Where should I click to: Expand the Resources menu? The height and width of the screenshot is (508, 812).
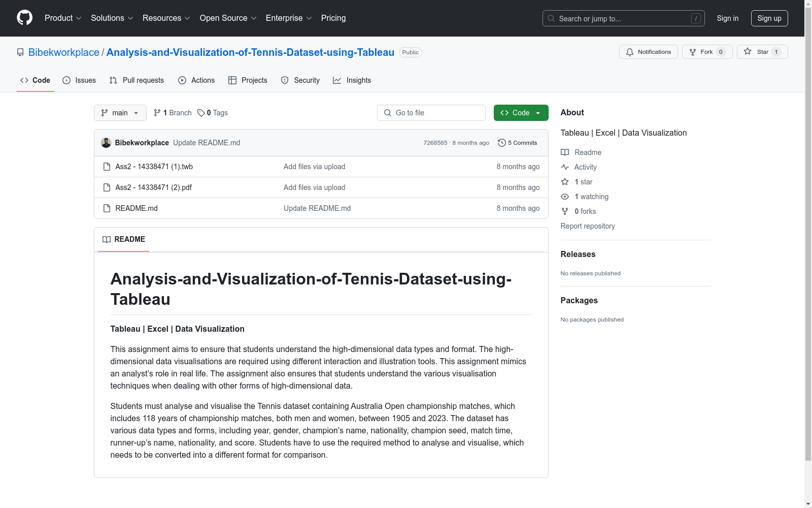coord(166,18)
